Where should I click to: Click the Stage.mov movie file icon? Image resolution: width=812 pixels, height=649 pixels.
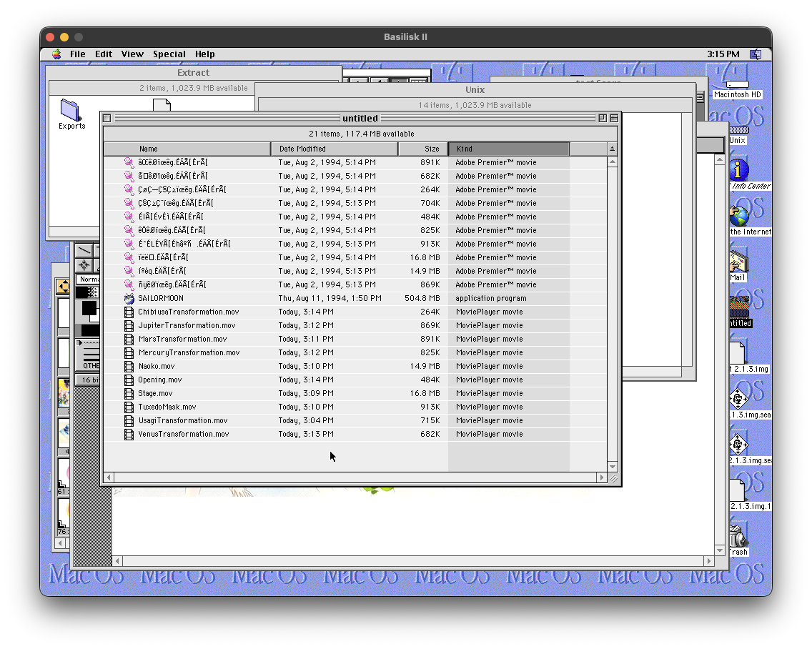[129, 394]
